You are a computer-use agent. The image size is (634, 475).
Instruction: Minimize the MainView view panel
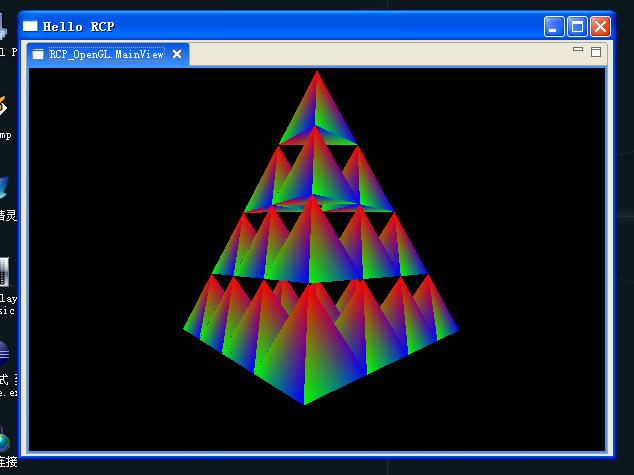(578, 50)
